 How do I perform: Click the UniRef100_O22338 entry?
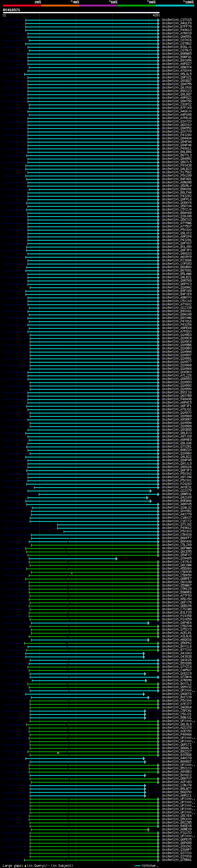click(x=177, y=308)
